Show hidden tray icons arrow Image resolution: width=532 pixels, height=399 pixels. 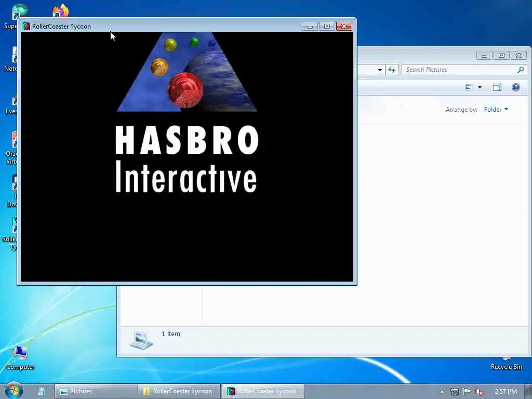click(442, 392)
